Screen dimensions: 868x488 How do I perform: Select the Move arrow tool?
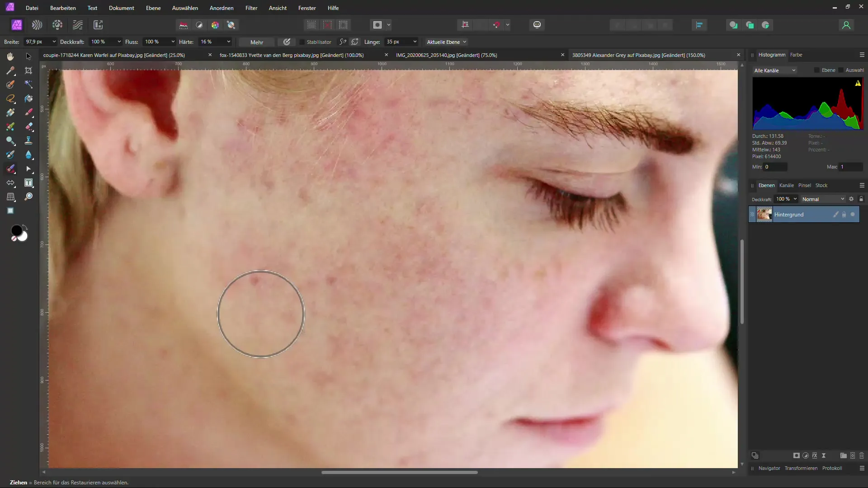pos(28,56)
